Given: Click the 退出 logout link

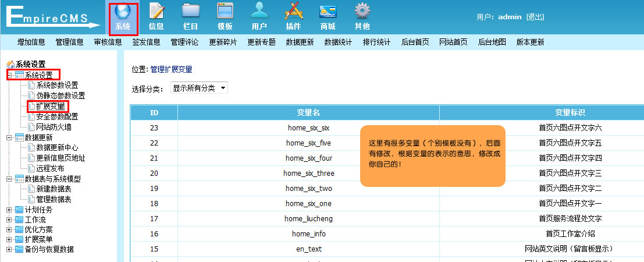Looking at the screenshot, I should (x=535, y=17).
